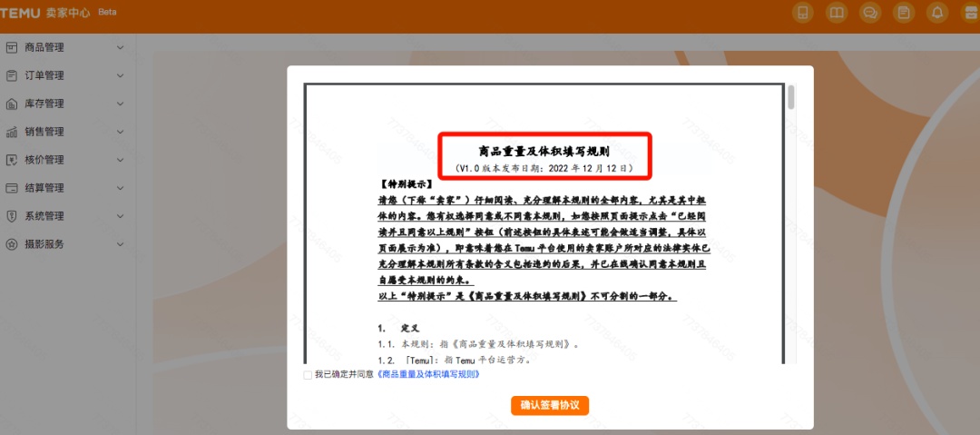The image size is (980, 435).
Task: Expand the 摄影服务 chevron arrow
Action: [x=121, y=244]
